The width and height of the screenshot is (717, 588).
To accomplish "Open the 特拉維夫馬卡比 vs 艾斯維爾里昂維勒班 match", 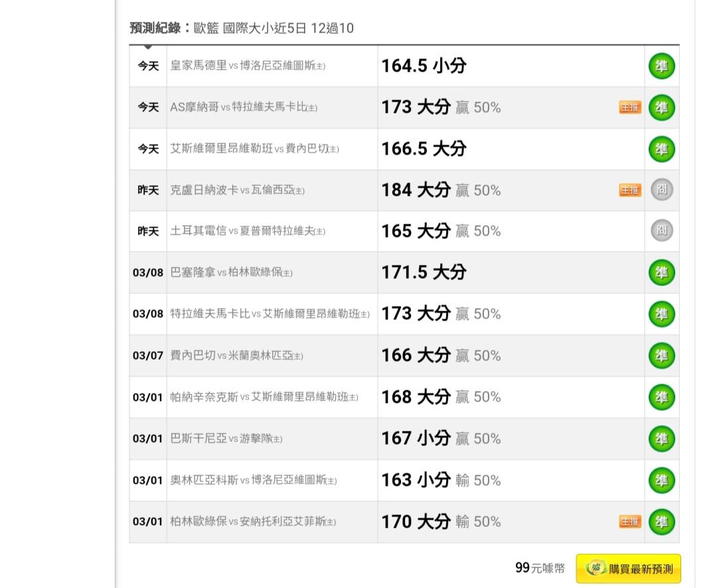I will [x=270, y=315].
